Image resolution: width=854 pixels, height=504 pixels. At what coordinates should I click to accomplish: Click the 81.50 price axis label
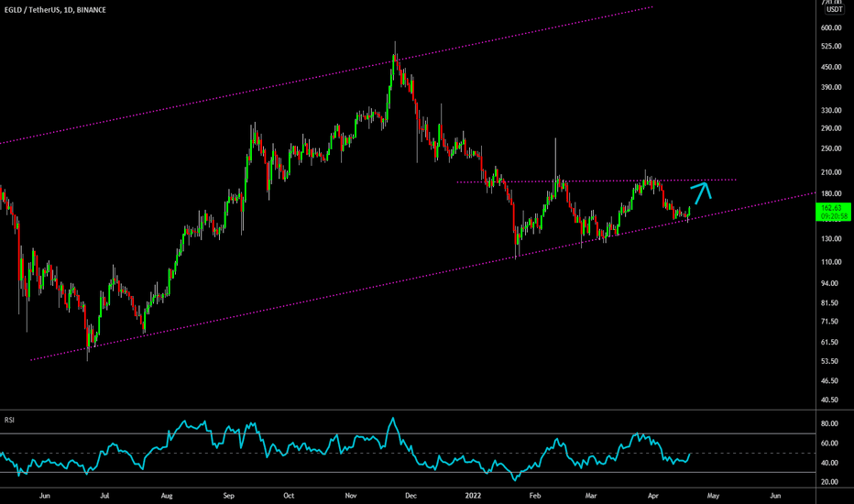tap(829, 303)
